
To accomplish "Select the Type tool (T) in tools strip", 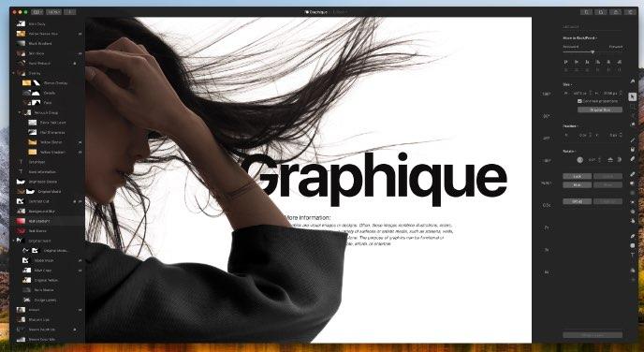I will point(633,255).
